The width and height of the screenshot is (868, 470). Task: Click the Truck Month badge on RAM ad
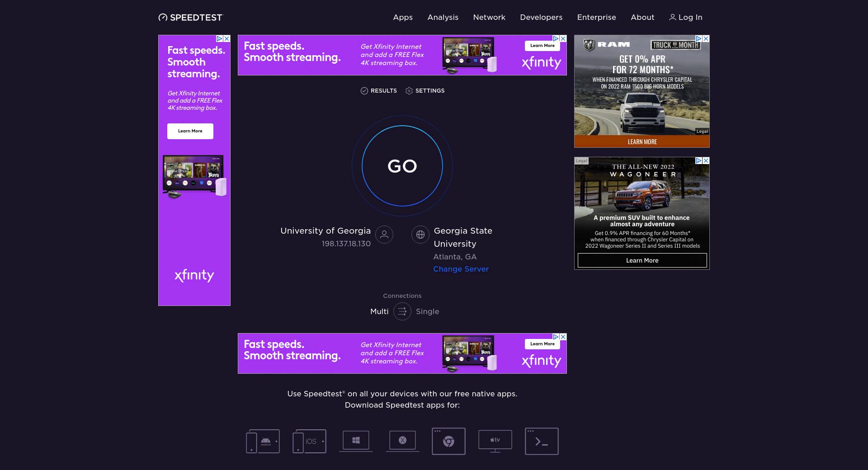(x=675, y=45)
